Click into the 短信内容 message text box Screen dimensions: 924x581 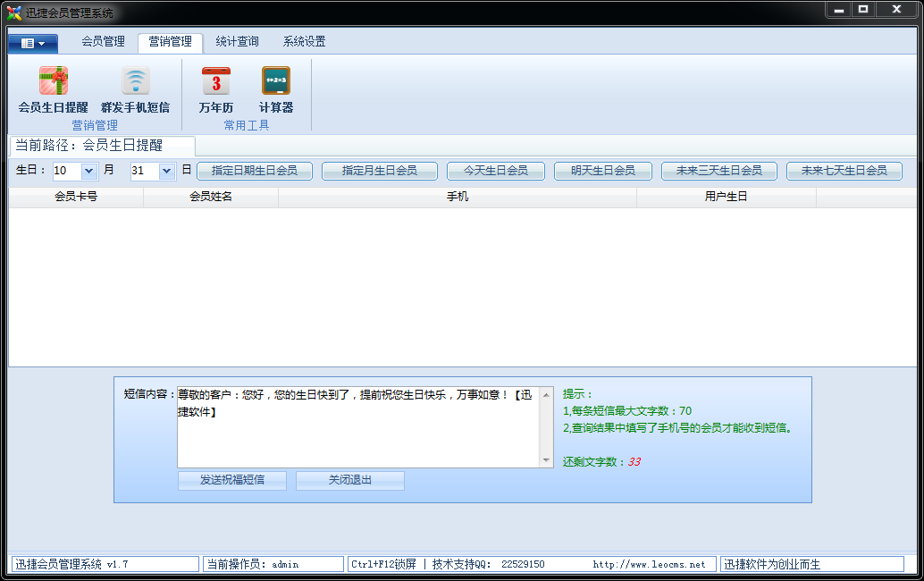point(358,427)
